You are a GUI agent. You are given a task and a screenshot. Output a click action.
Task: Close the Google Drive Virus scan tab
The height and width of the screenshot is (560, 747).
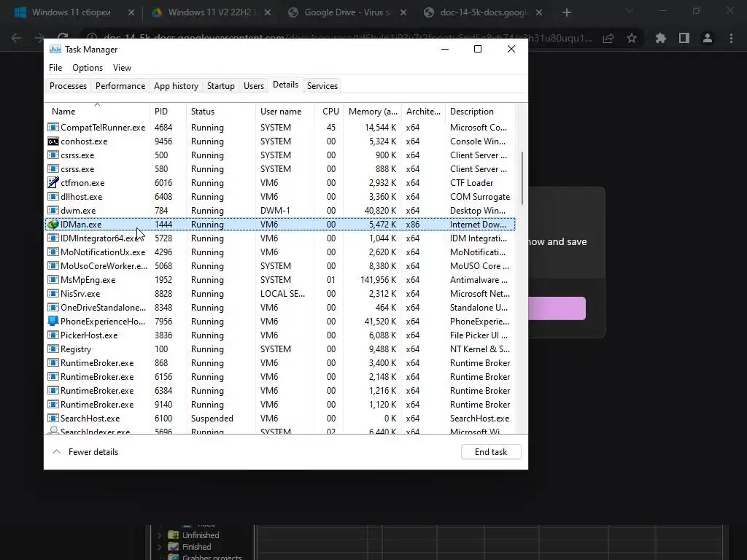click(403, 12)
